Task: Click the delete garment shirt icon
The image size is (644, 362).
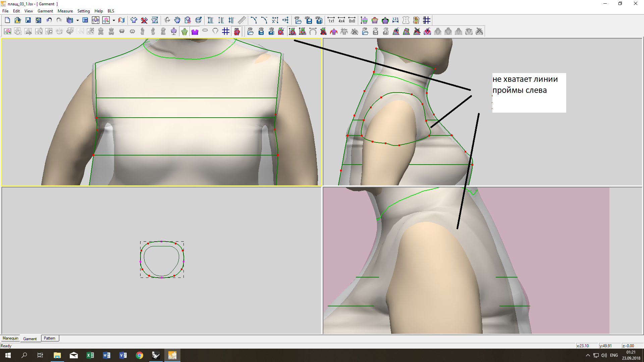Action: 144,20
